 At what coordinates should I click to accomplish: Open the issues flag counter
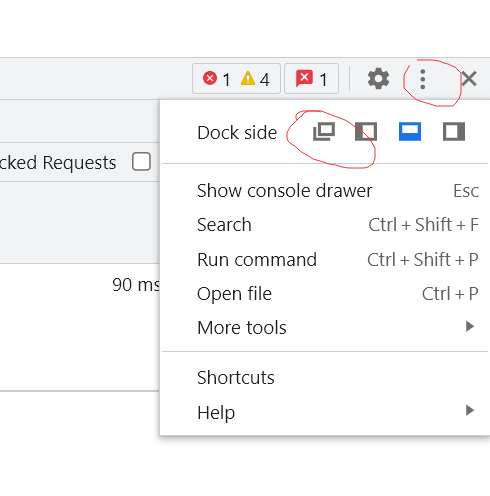[311, 79]
